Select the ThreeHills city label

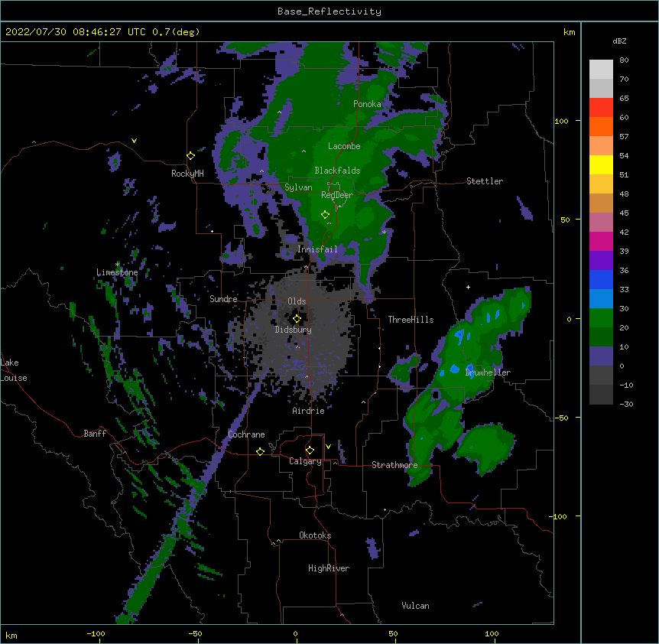coord(411,320)
